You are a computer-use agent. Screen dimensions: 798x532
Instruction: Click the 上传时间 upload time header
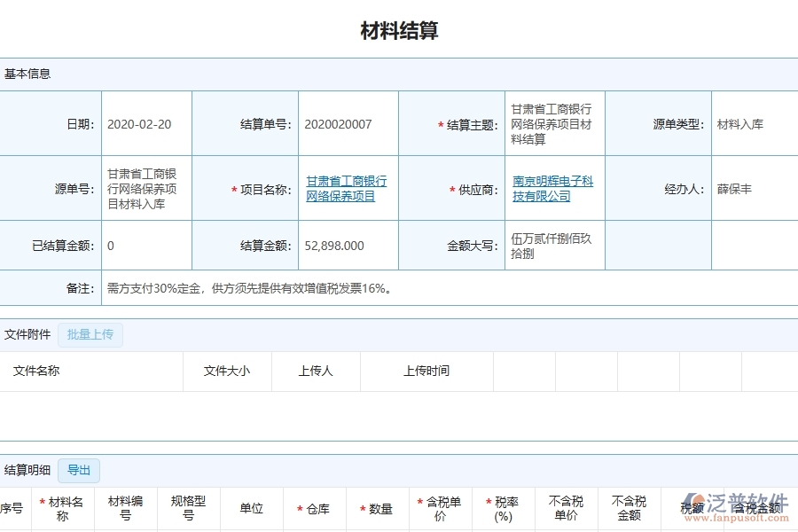(x=426, y=371)
